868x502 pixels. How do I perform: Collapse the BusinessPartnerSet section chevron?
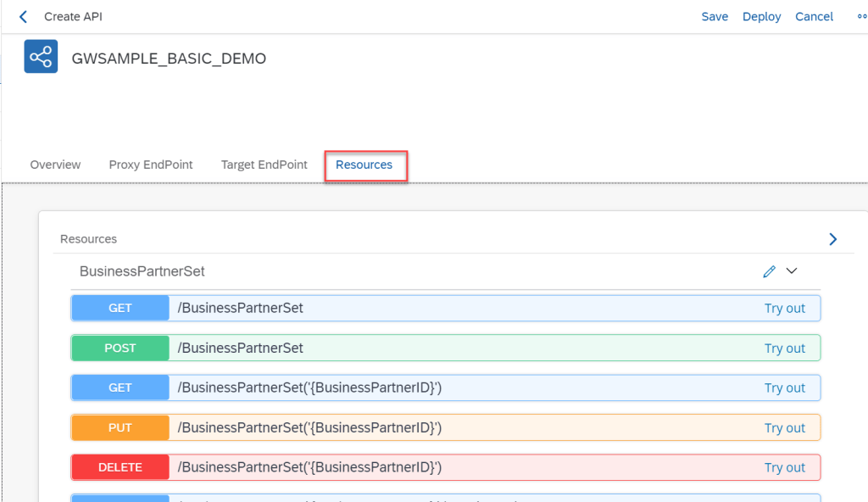tap(792, 271)
